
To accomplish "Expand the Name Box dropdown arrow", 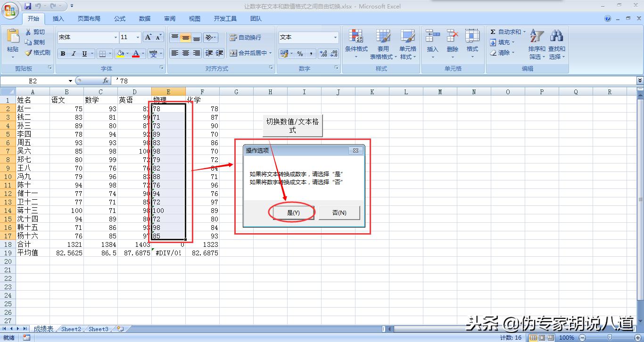I will click(70, 81).
